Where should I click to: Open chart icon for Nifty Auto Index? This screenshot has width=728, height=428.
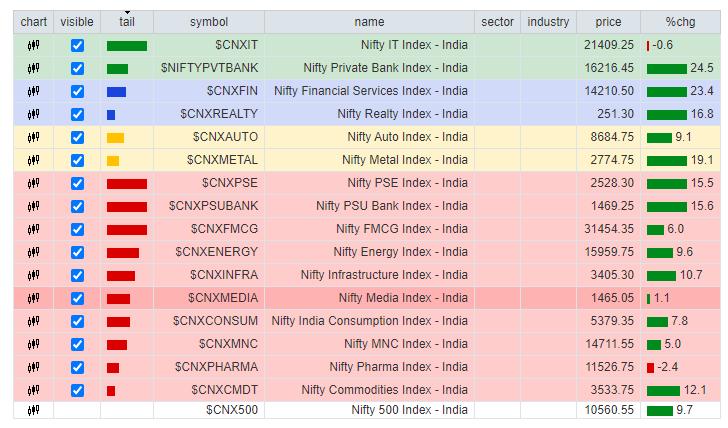33,138
